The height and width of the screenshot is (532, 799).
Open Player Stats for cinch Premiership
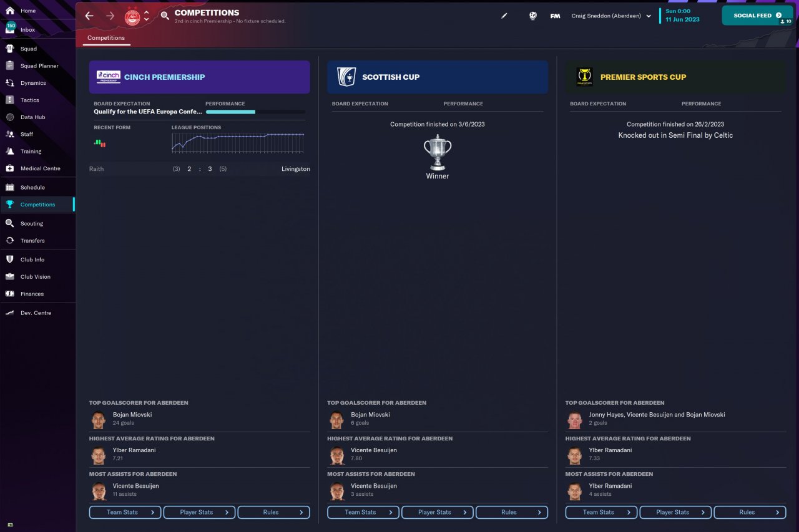199,512
